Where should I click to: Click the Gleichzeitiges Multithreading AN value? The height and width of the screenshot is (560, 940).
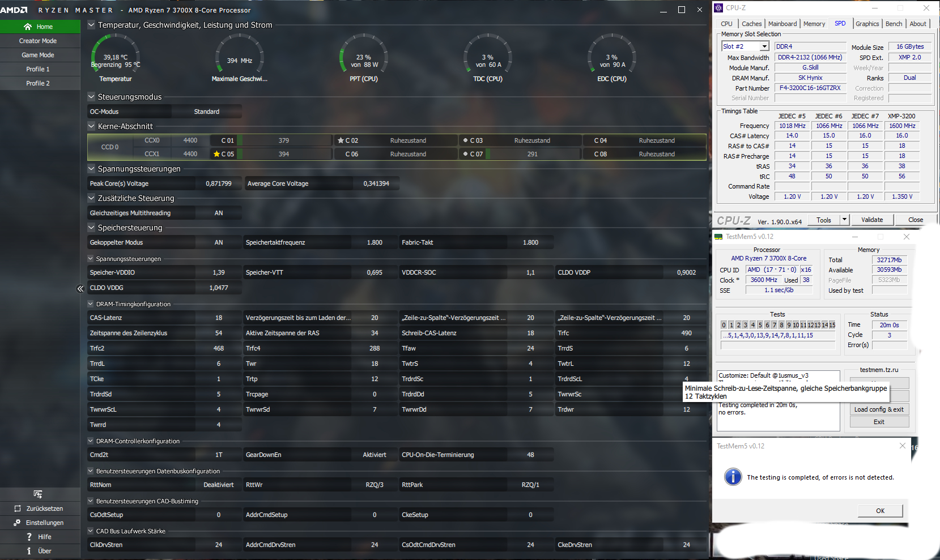coord(219,213)
